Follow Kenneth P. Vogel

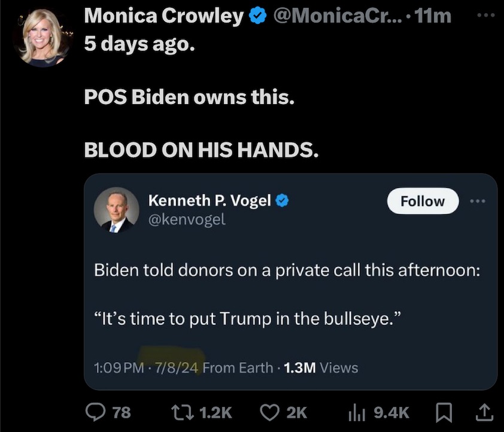click(x=423, y=201)
